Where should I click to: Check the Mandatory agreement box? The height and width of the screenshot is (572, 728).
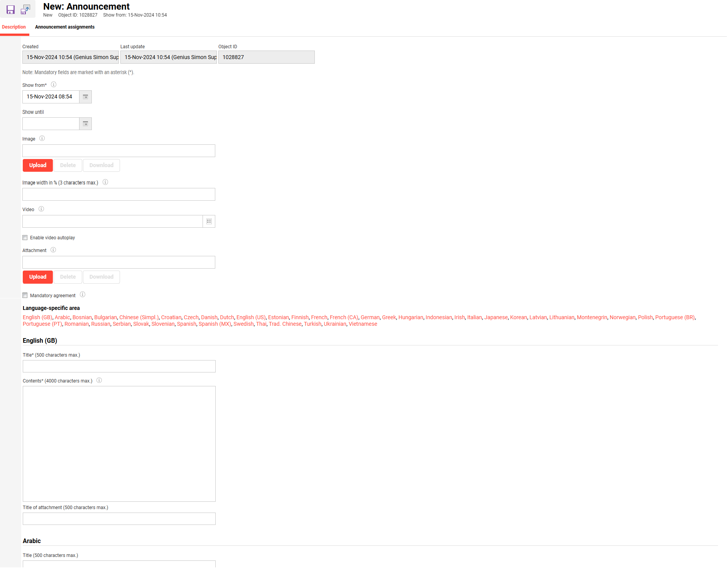click(25, 296)
